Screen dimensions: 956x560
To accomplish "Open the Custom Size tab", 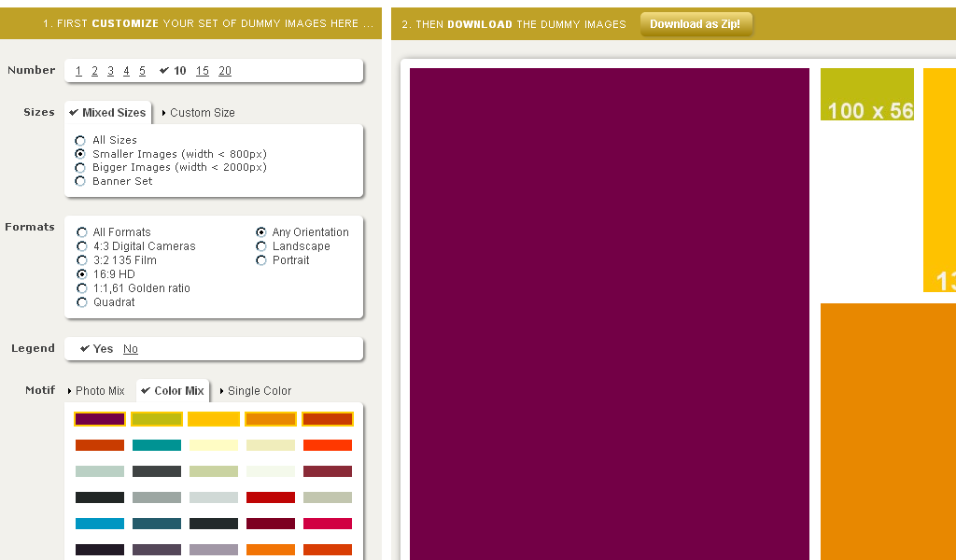I will [x=198, y=113].
